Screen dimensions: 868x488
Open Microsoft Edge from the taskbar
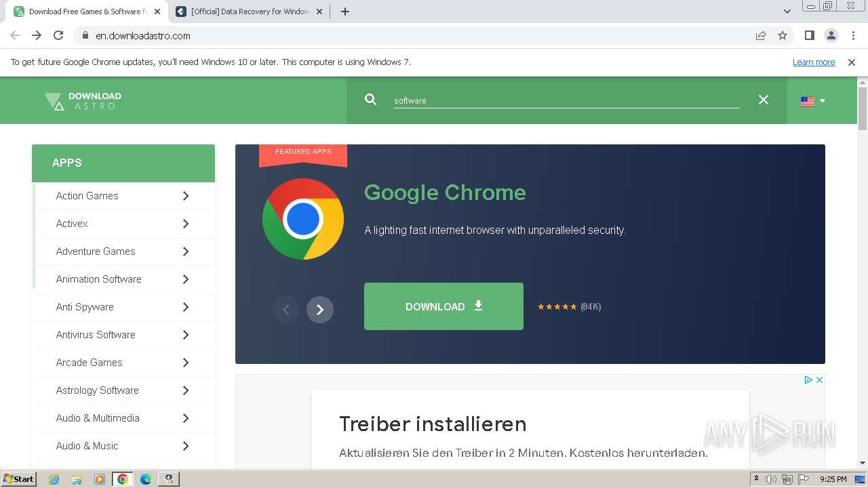145,479
